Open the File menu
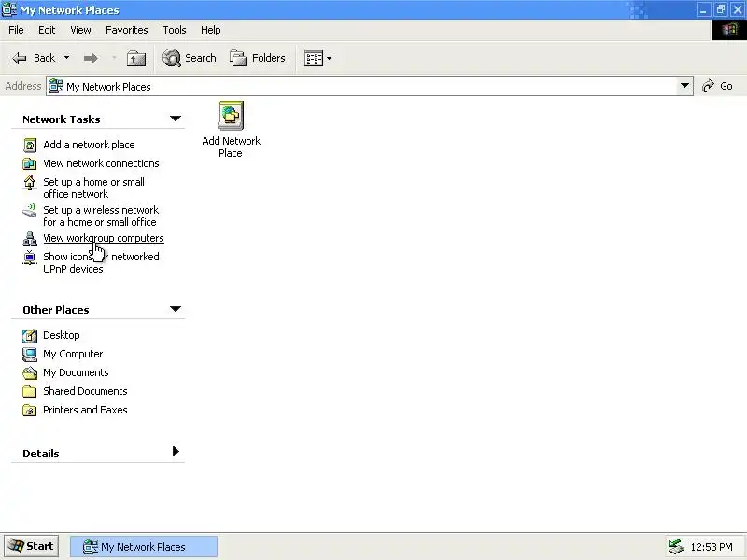This screenshot has width=747, height=560. 16,30
